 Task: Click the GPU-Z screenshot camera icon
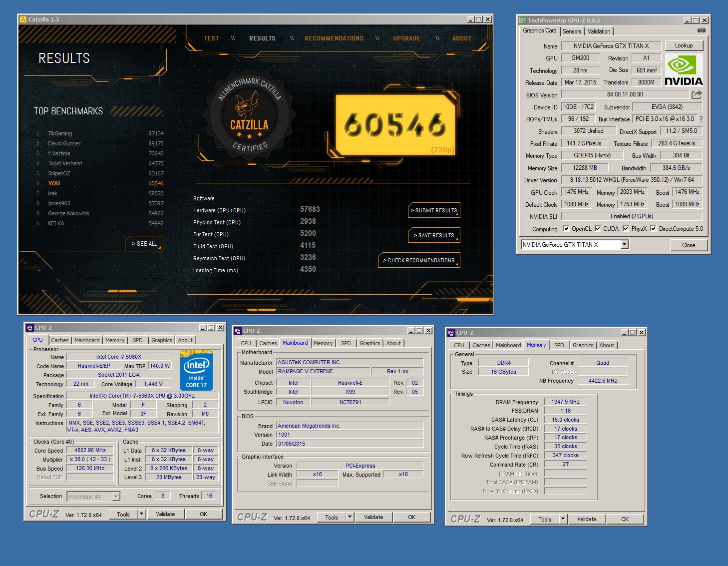[701, 30]
